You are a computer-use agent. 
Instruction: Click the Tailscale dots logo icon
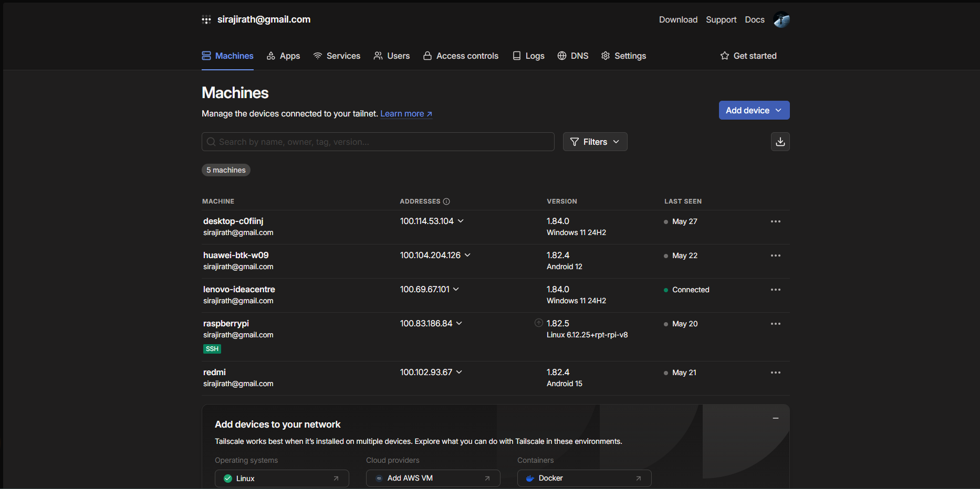(206, 20)
